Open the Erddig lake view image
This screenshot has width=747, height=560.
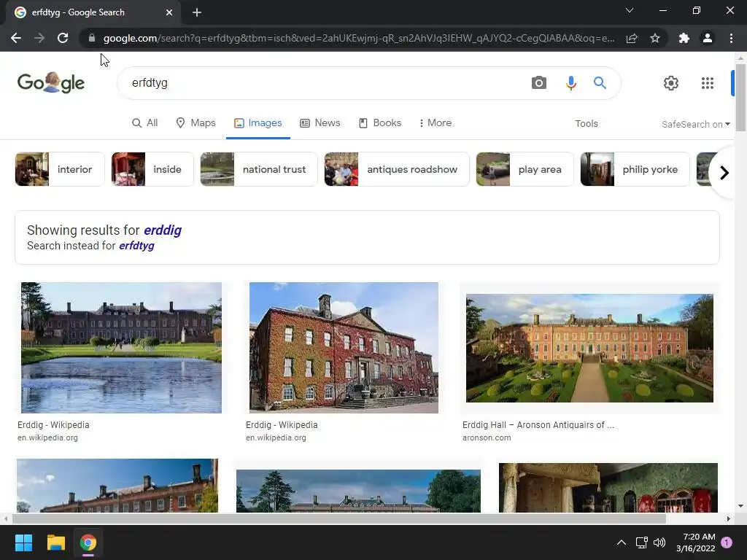pyautogui.click(x=121, y=348)
